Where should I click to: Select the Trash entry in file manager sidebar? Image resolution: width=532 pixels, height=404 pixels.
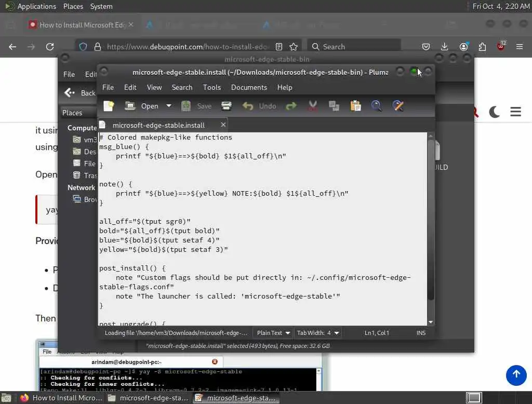pyautogui.click(x=85, y=176)
